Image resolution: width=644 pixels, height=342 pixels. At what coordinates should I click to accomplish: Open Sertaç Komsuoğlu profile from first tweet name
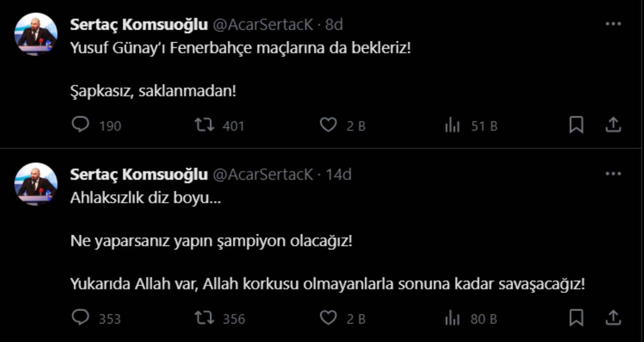(x=139, y=24)
